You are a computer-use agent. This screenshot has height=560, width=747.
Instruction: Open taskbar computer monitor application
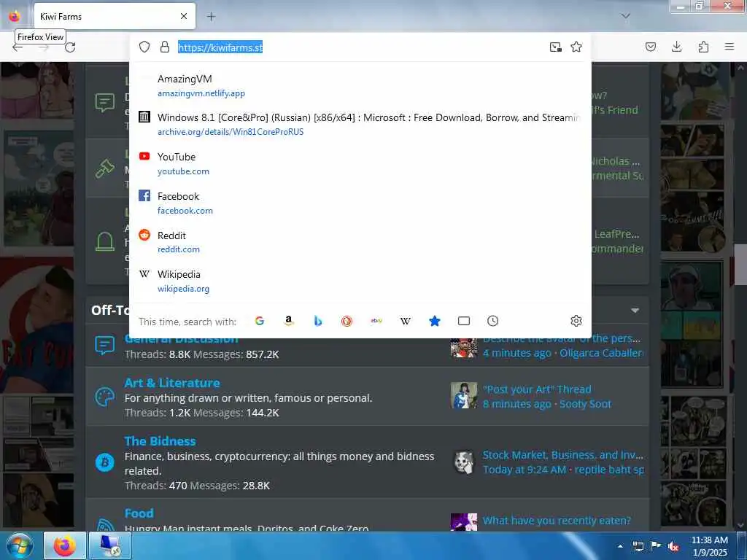point(110,545)
